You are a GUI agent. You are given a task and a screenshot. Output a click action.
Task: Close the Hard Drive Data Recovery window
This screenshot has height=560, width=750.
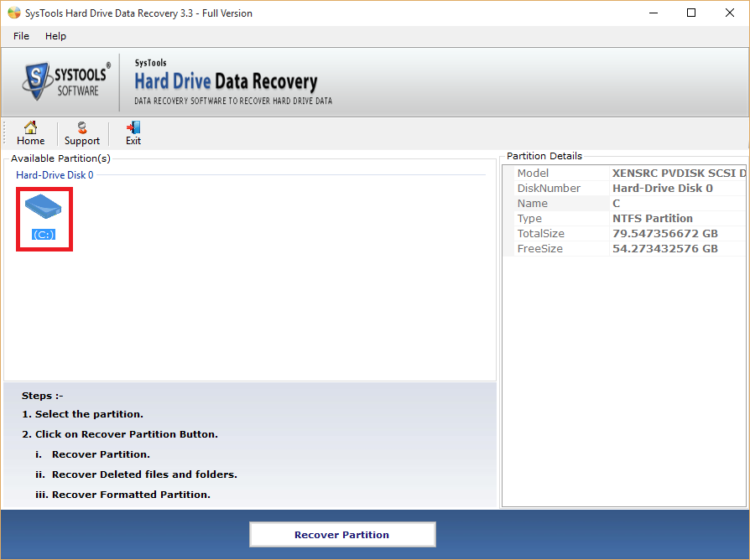tap(729, 13)
